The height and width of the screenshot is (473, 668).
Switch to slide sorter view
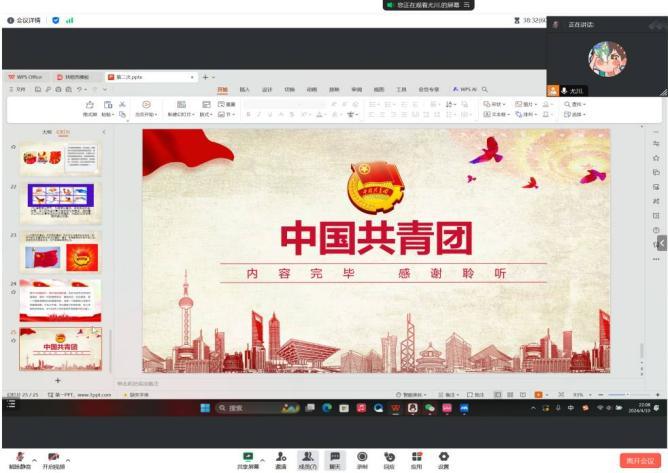(x=510, y=395)
